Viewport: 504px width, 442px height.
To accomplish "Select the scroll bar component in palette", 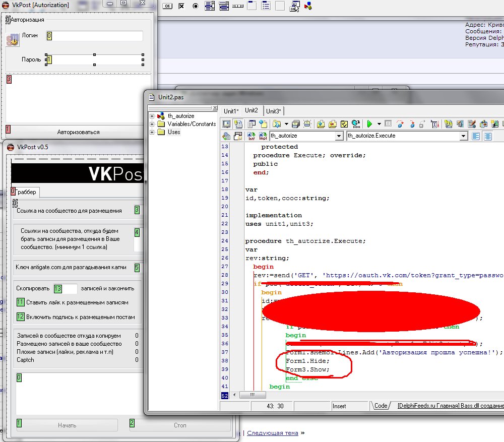I will (238, 6).
